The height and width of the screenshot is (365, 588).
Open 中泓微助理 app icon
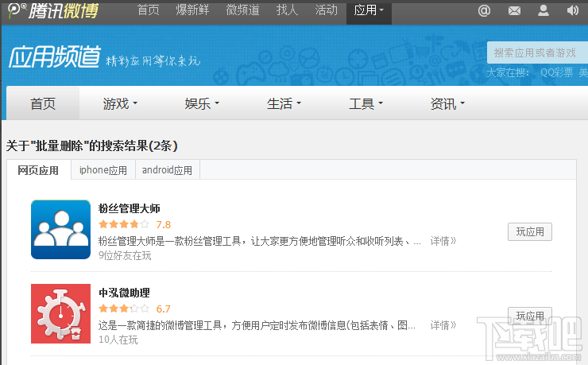click(x=60, y=313)
